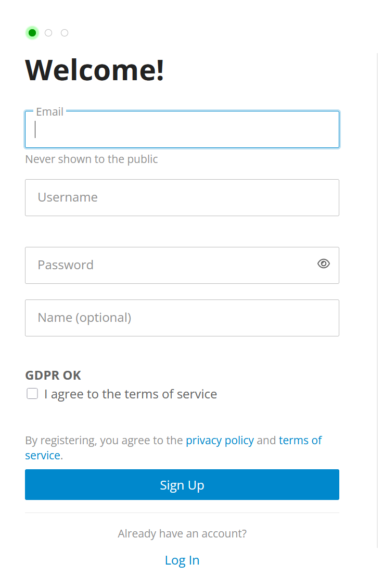Select the third step indicator dot

click(x=65, y=33)
